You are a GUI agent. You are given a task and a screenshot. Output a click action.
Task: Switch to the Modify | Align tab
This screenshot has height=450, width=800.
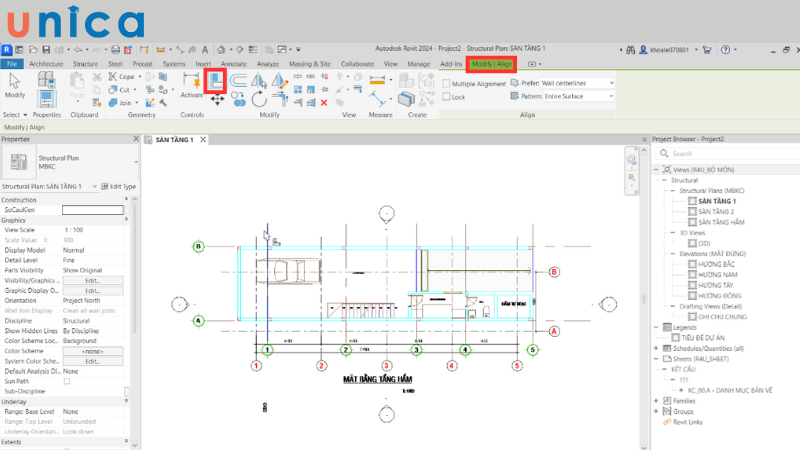(491, 64)
